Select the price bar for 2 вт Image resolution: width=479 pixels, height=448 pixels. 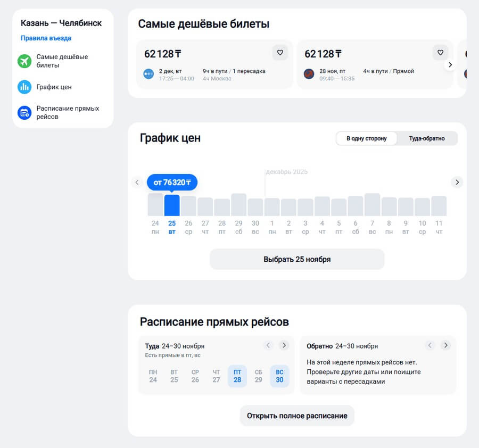288,208
